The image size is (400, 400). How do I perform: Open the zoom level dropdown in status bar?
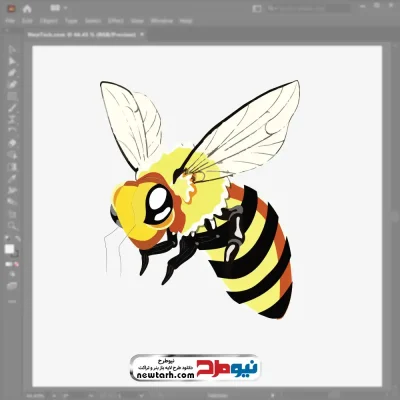36,396
